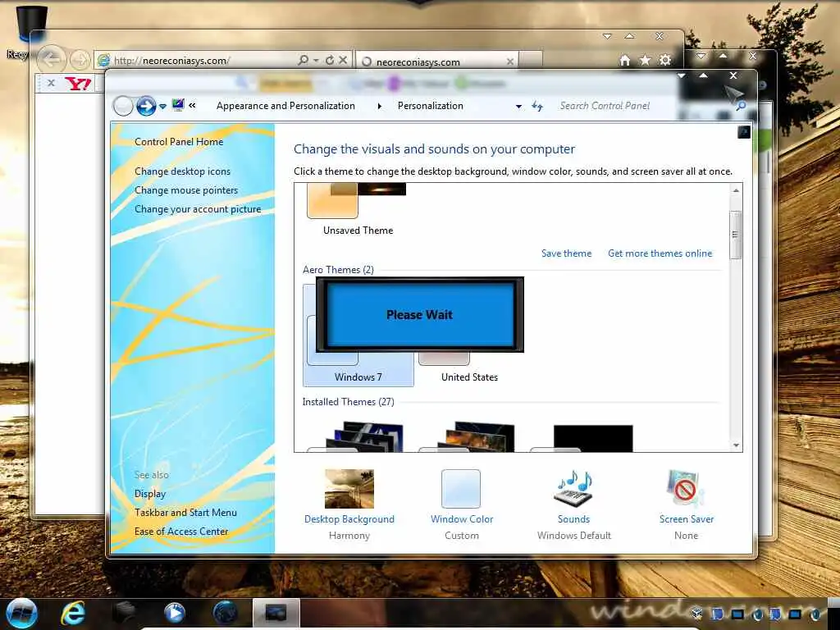Click the Control Panel forward navigation arrow

(146, 106)
